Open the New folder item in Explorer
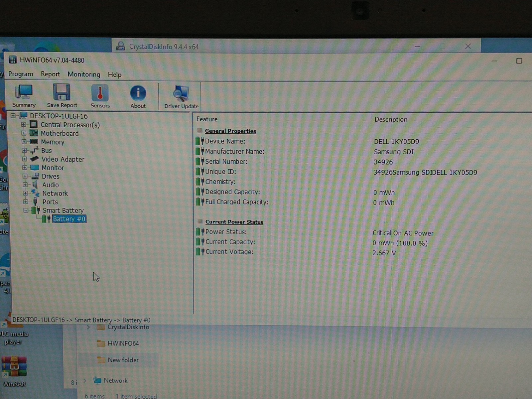Image resolution: width=532 pixels, height=399 pixels. point(118,360)
